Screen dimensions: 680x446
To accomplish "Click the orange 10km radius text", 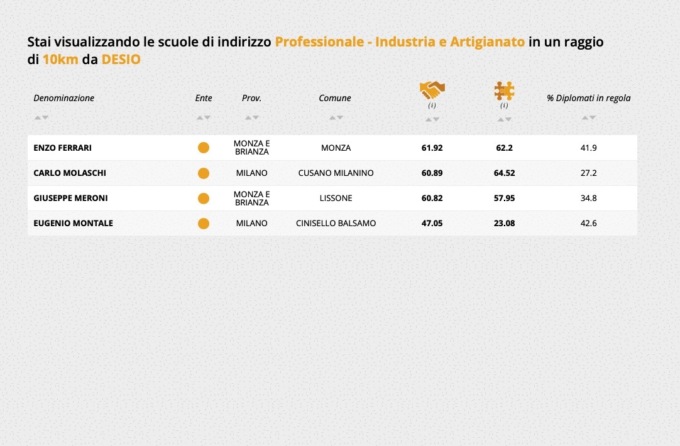I will pos(60,59).
